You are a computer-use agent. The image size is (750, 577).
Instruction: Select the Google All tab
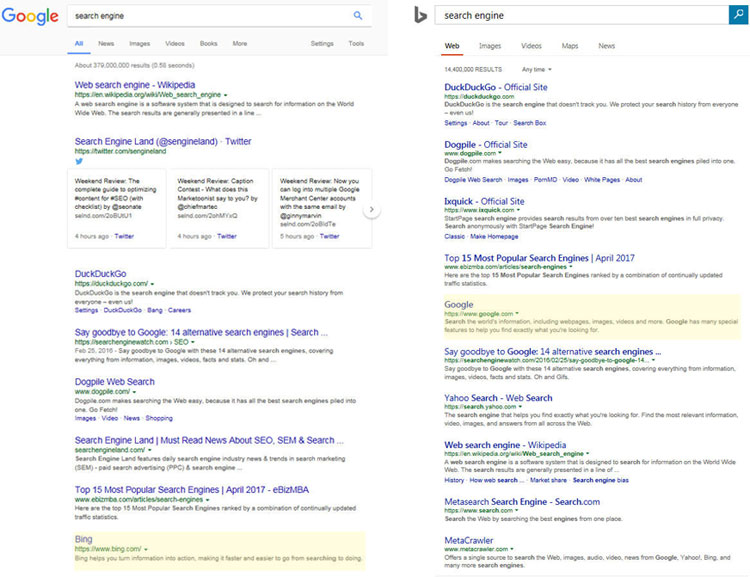point(79,44)
